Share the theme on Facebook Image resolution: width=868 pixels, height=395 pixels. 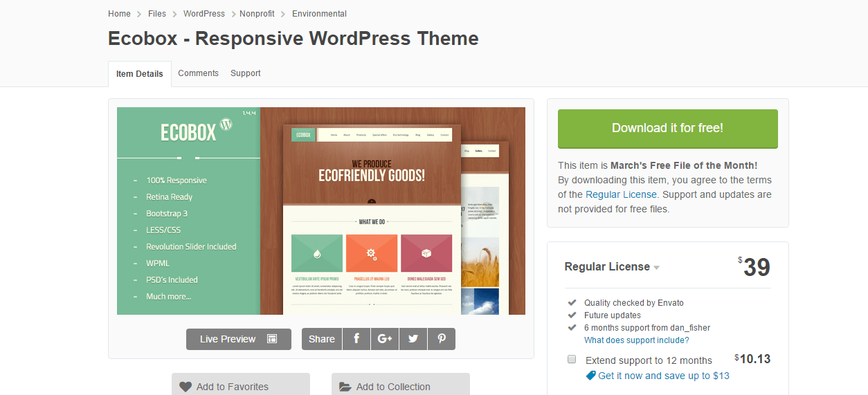pyautogui.click(x=356, y=339)
